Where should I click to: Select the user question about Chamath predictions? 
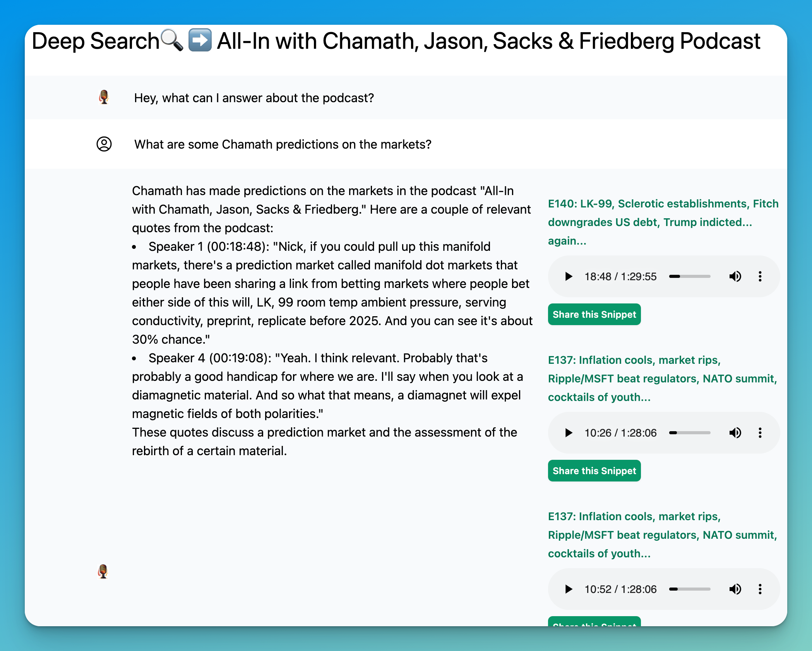(283, 144)
